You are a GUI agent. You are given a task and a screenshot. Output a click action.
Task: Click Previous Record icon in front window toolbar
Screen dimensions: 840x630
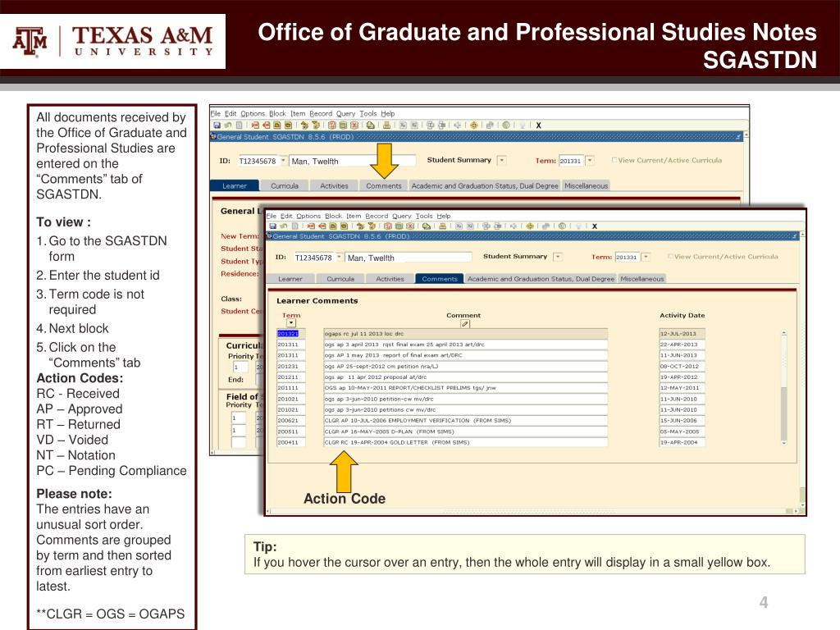tap(333, 226)
